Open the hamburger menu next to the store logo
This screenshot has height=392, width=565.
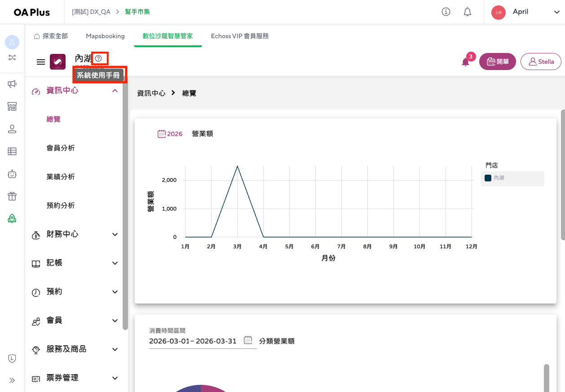click(x=41, y=62)
